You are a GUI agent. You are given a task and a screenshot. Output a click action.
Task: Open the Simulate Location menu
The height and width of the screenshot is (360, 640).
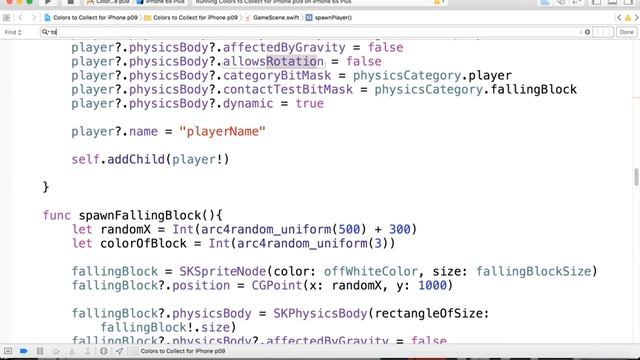click(x=119, y=351)
